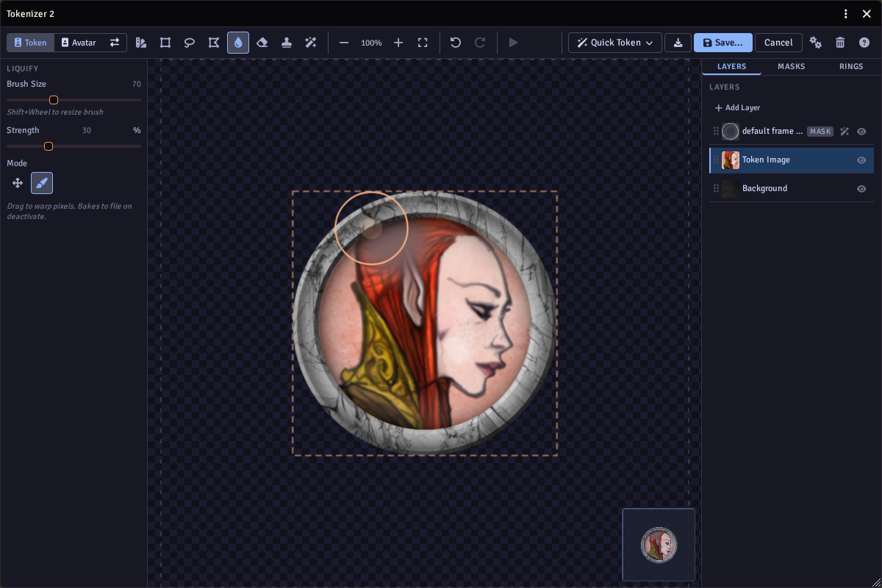Click the trash can delete icon
882x588 pixels.
[840, 43]
